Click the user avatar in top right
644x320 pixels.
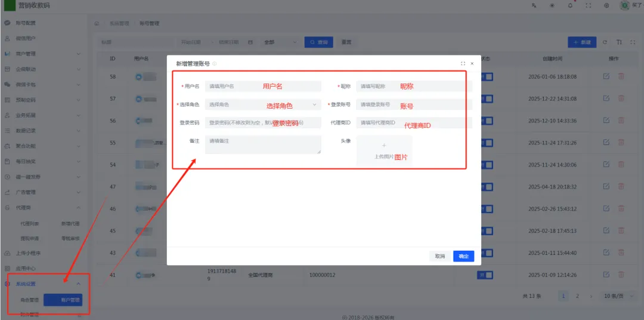click(x=625, y=5)
